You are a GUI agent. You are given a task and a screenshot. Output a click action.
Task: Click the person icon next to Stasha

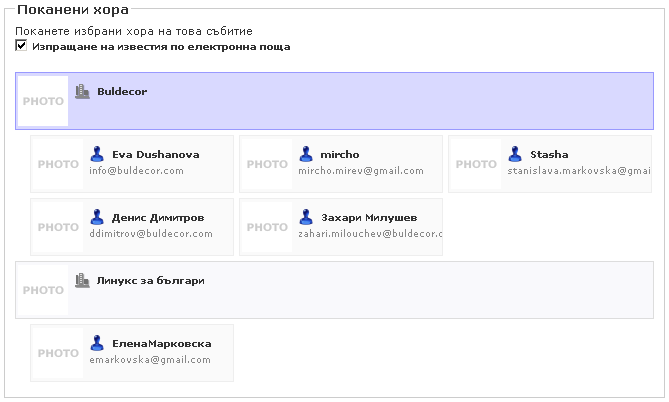click(515, 154)
